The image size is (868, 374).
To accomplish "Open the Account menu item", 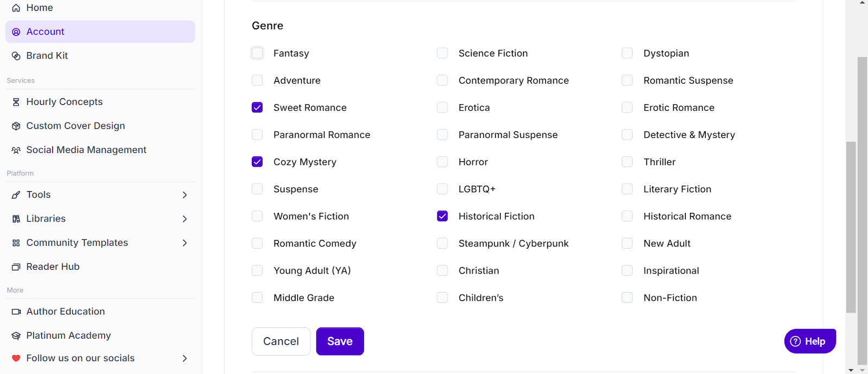I will (x=100, y=31).
